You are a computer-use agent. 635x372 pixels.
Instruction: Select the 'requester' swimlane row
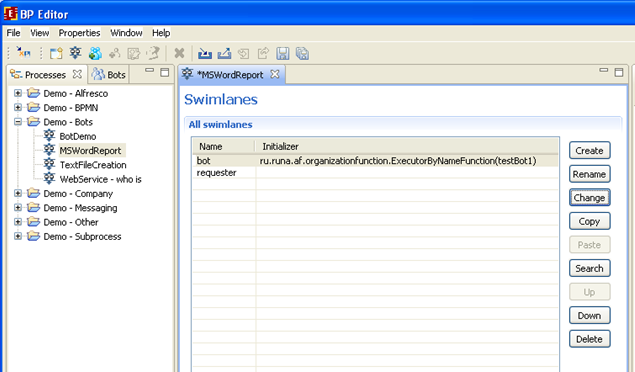[x=375, y=173]
